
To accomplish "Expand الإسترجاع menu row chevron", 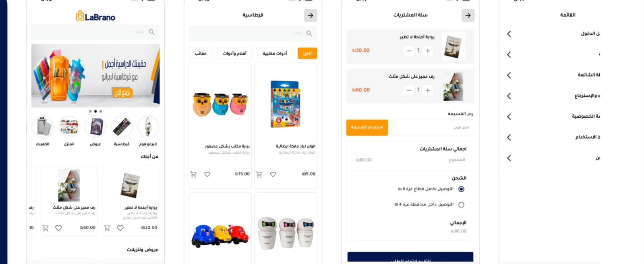I will [509, 96].
